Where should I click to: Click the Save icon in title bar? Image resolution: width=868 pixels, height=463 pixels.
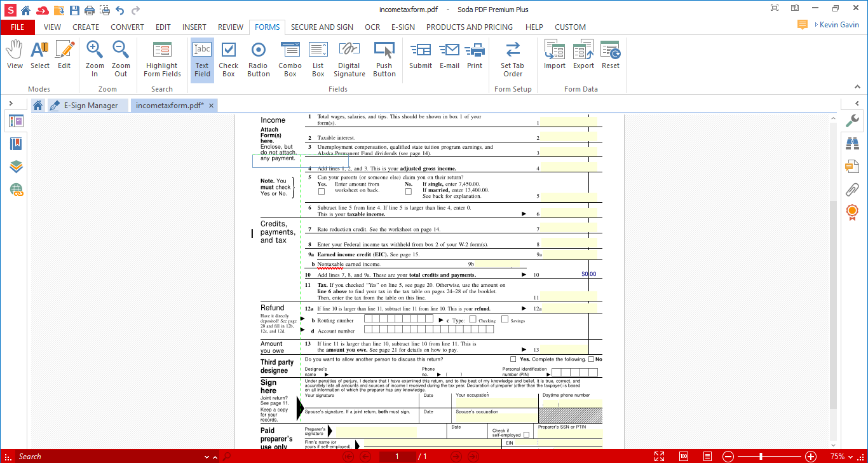75,10
